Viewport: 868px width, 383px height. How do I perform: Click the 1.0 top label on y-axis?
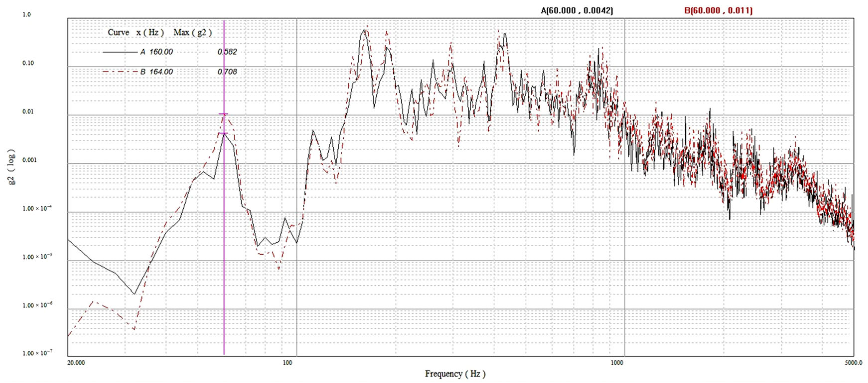point(27,14)
